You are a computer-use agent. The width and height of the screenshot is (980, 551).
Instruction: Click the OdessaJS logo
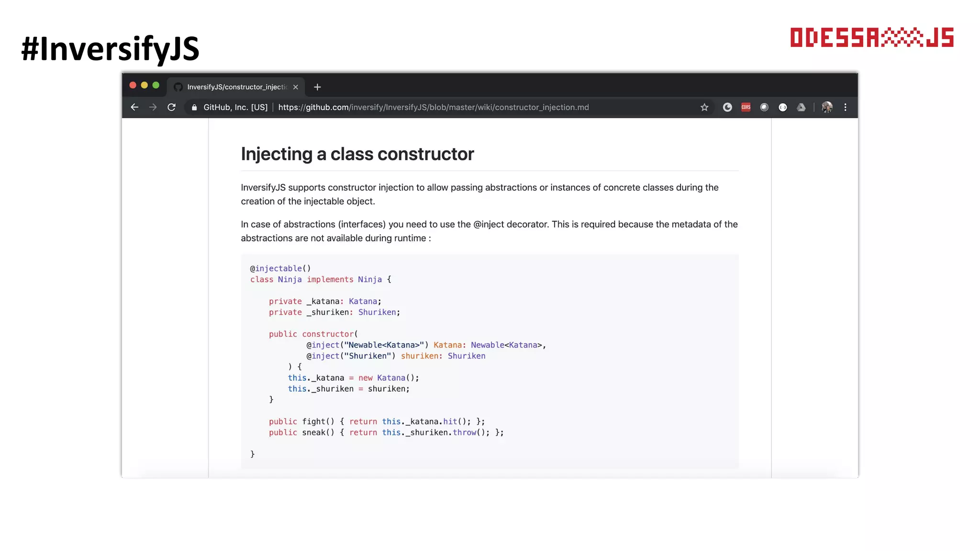click(x=871, y=38)
